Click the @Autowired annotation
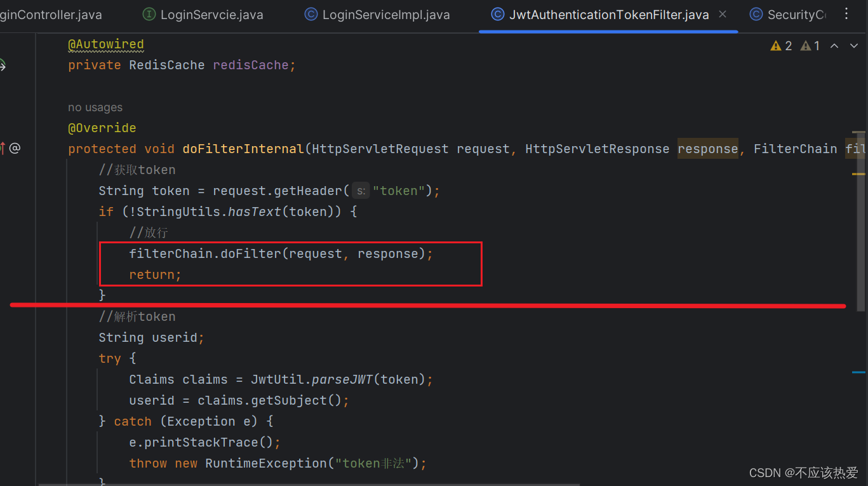Image resolution: width=868 pixels, height=486 pixels. point(106,44)
